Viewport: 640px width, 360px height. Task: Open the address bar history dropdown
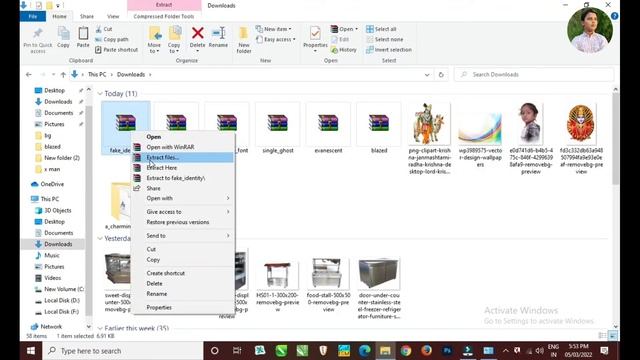tap(427, 75)
